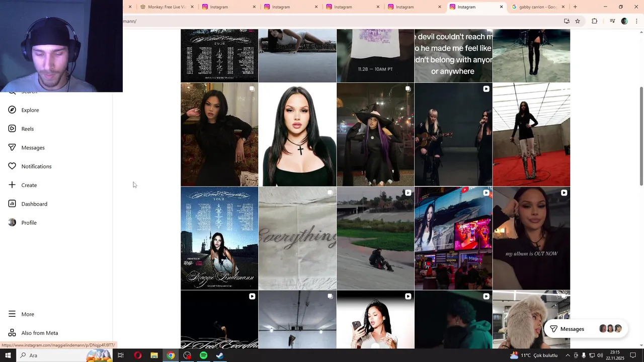
Task: Open the 11°C Çok bulutlu weather widget
Action: point(534,355)
